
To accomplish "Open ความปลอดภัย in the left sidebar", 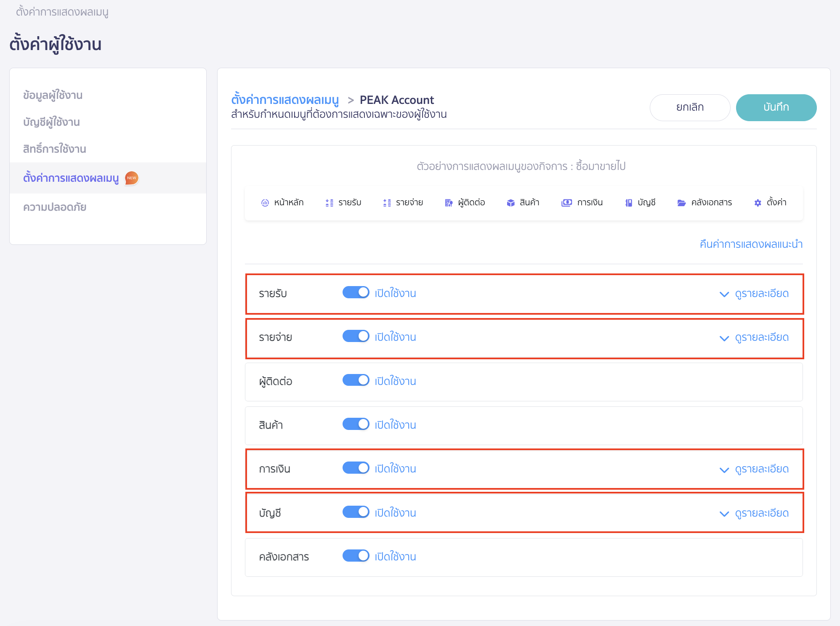I will click(x=55, y=207).
